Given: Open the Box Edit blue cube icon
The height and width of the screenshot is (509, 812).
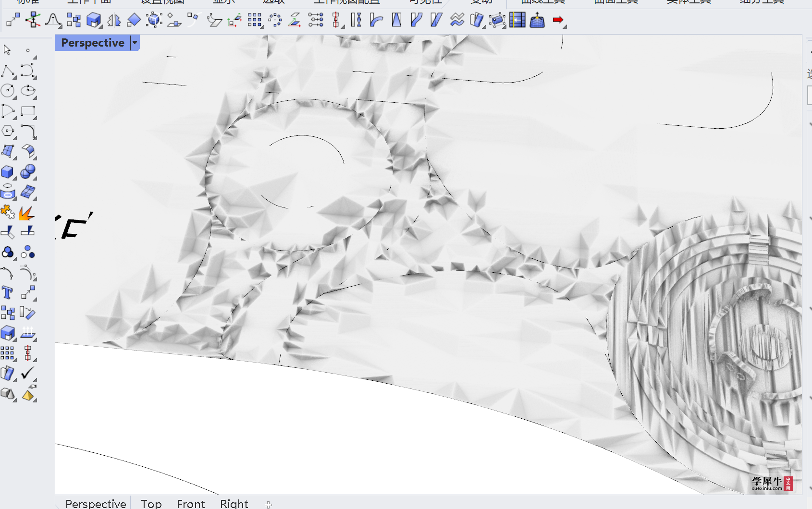Looking at the screenshot, I should click(x=93, y=20).
